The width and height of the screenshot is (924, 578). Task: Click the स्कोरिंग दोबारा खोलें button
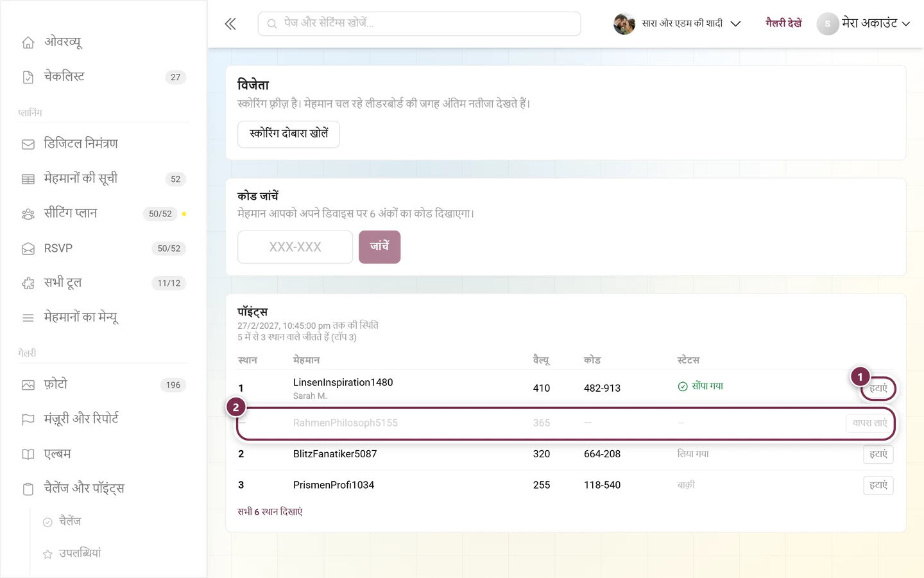(289, 134)
